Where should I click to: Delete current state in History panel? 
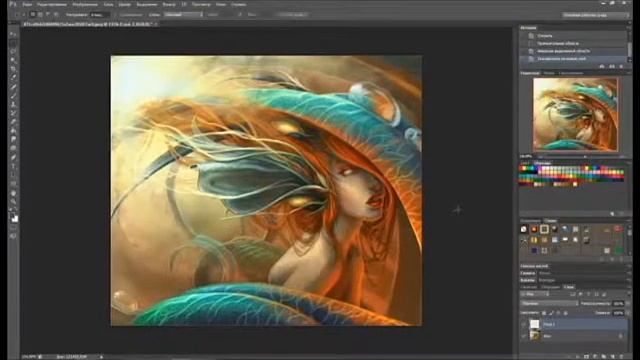click(621, 67)
